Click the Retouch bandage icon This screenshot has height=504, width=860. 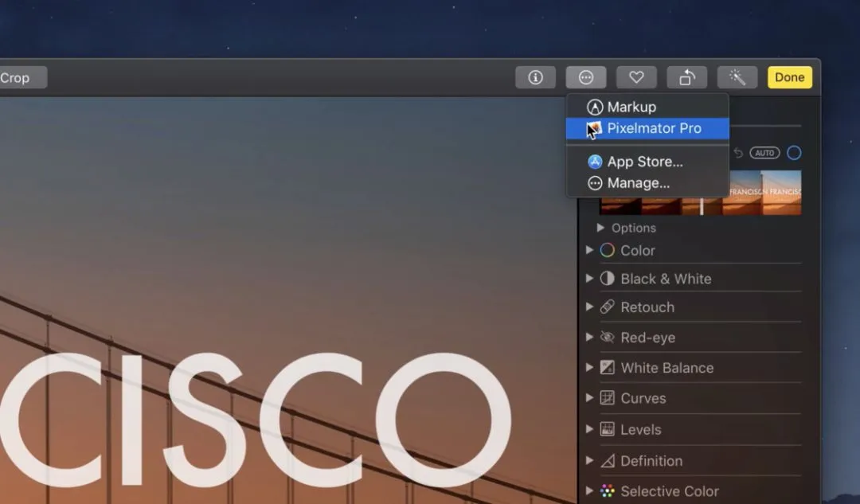click(607, 307)
